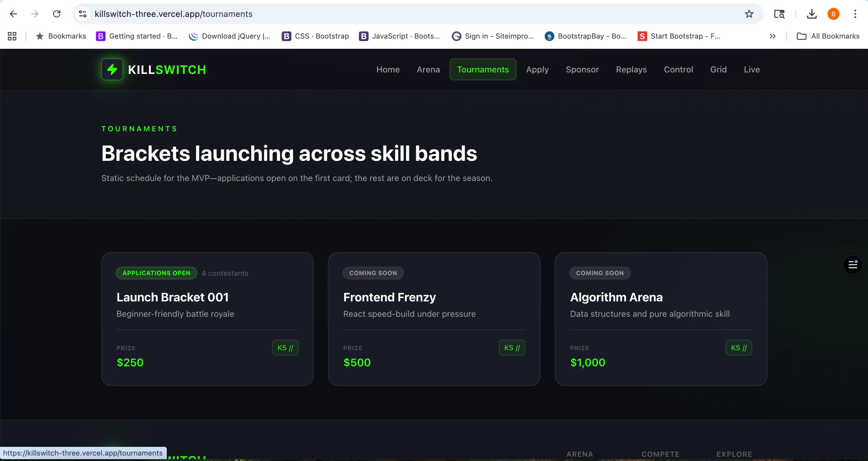Viewport: 868px width, 461px height.
Task: Open the floating round menu button
Action: click(853, 265)
